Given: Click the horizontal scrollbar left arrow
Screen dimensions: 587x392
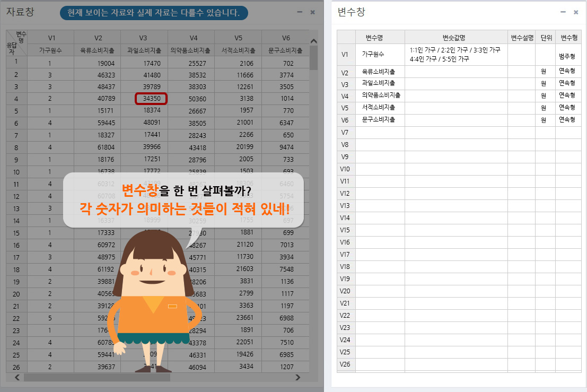Looking at the screenshot, I should point(17,377).
